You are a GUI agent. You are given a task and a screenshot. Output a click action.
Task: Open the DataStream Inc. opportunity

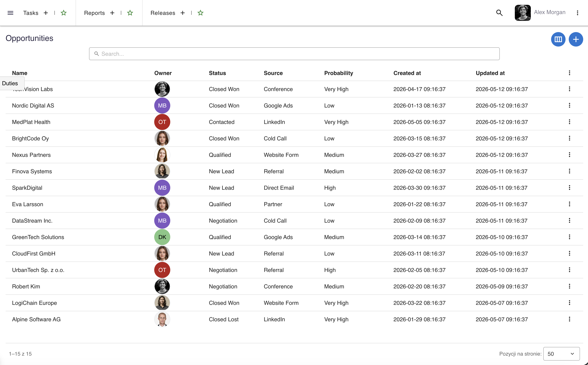tap(32, 221)
